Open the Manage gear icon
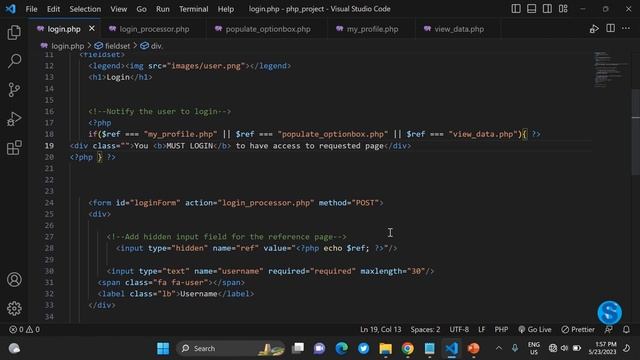This screenshot has height=360, width=640. [x=14, y=309]
